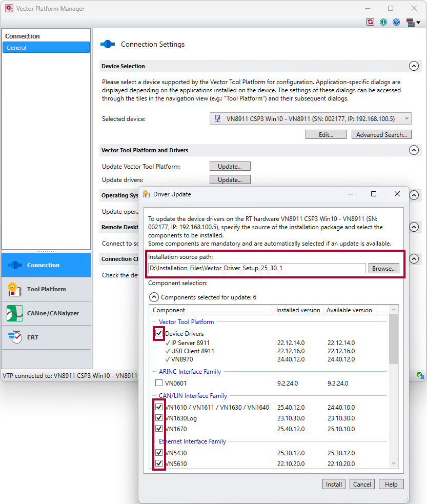Collapse the components selected for update list
Image resolution: width=427 pixels, height=504 pixels.
coord(153,297)
